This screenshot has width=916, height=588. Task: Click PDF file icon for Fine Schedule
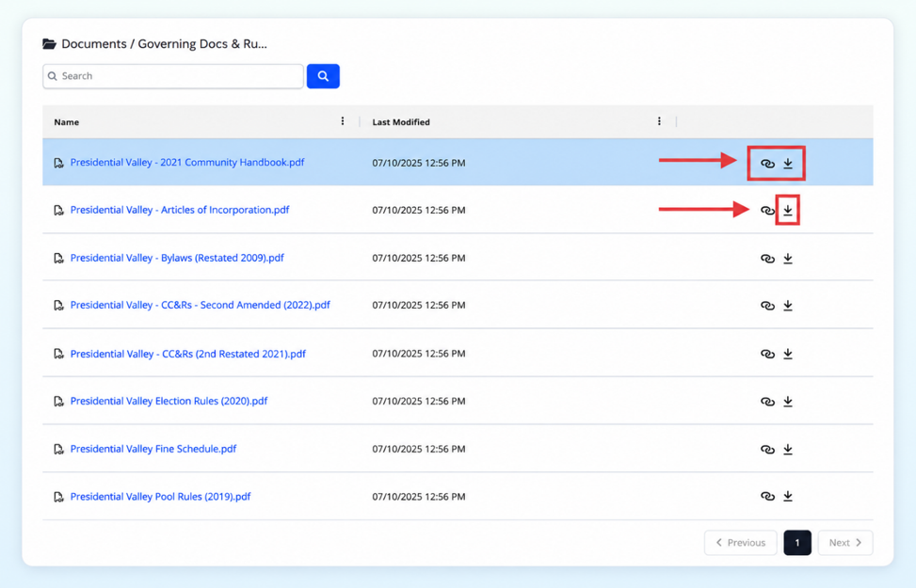click(x=58, y=449)
